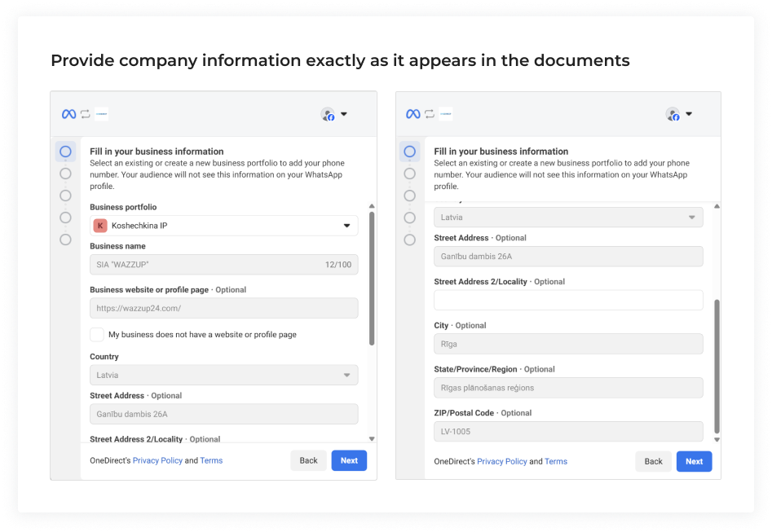
Task: Click the 'Business portfolio' label
Action: (x=123, y=207)
